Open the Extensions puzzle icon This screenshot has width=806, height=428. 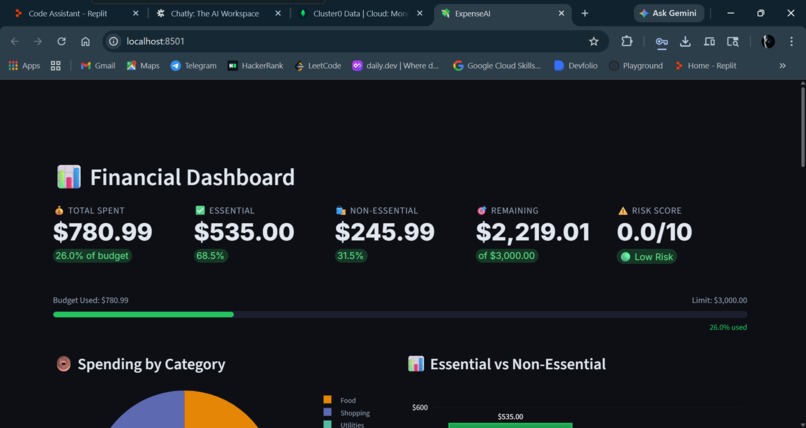click(x=627, y=41)
